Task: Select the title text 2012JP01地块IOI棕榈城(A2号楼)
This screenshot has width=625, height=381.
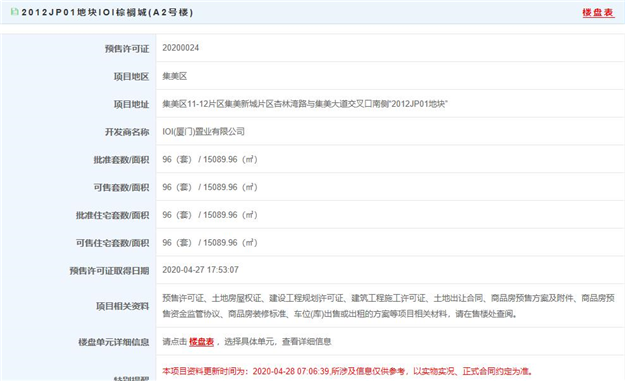Action: [x=107, y=12]
